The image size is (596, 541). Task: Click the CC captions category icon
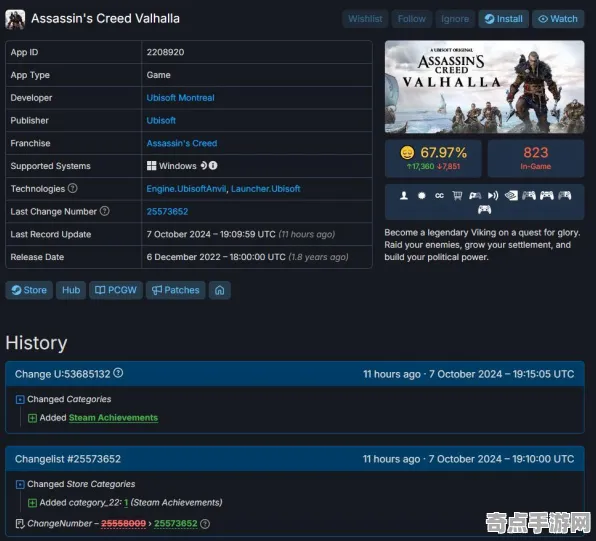coord(439,195)
